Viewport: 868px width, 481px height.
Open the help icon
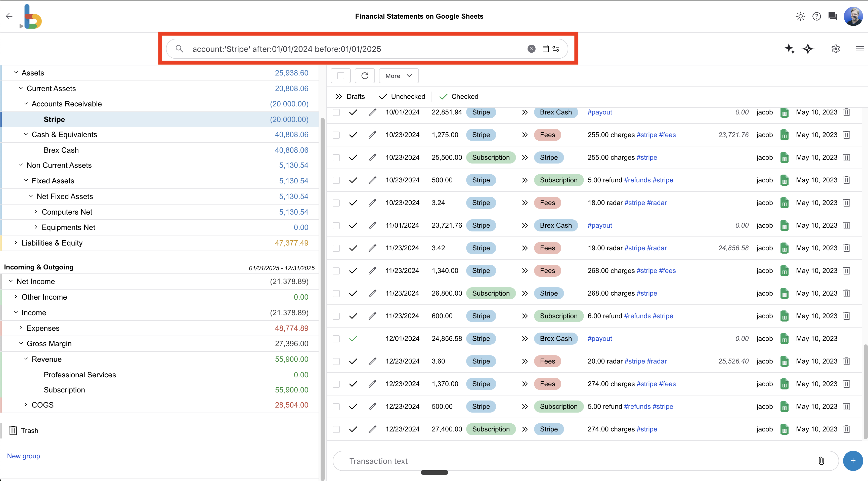(817, 16)
